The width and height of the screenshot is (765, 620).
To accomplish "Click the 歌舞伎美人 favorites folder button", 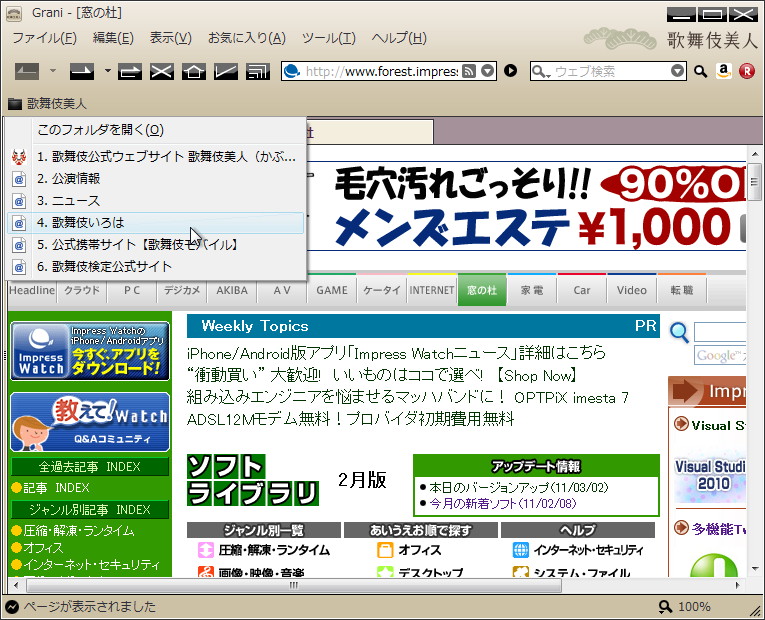I will click(x=47, y=103).
